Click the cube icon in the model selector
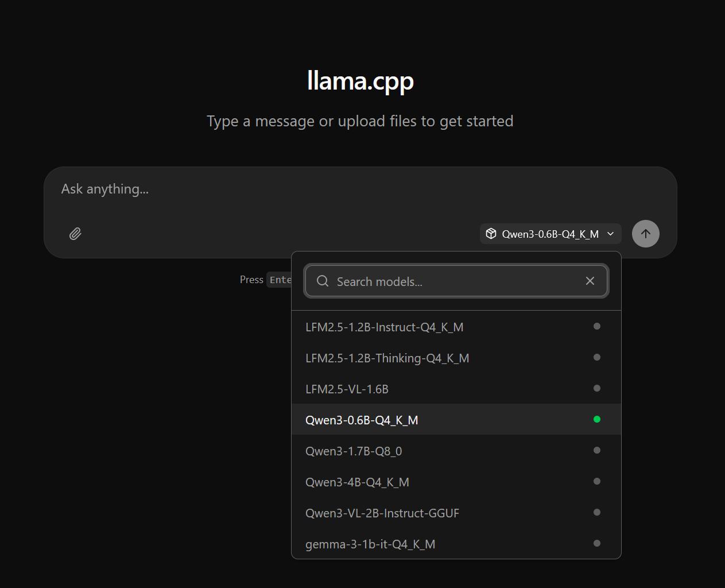725x588 pixels. pos(491,234)
